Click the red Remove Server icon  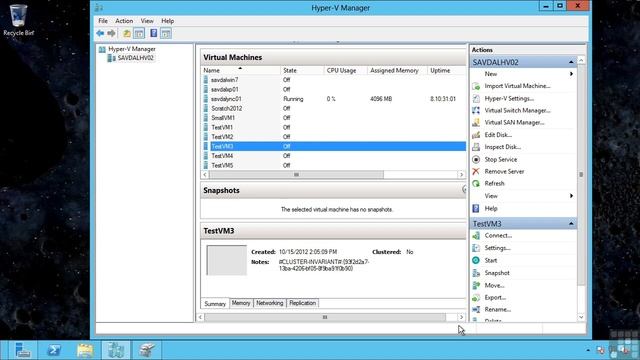pyautogui.click(x=476, y=171)
